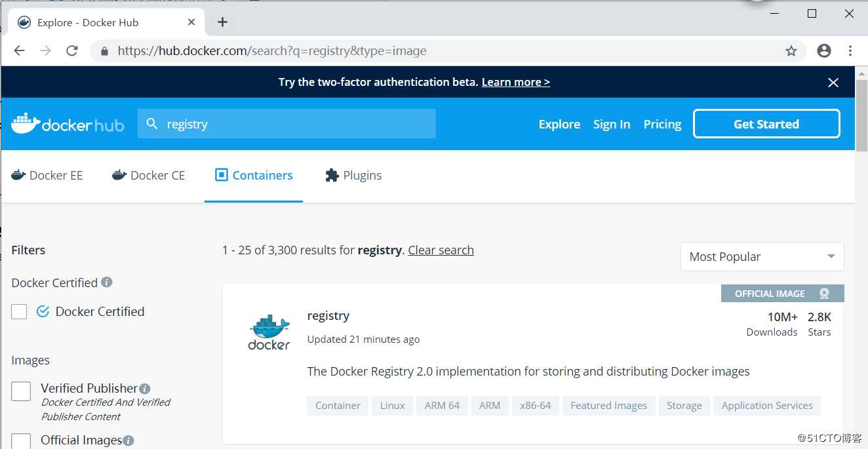This screenshot has height=449, width=868.
Task: Close the Explore - Docker Hub tab
Action: [191, 22]
